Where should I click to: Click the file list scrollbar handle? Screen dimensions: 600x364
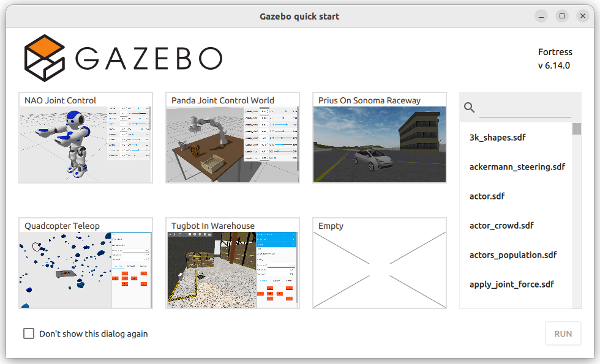(577, 128)
